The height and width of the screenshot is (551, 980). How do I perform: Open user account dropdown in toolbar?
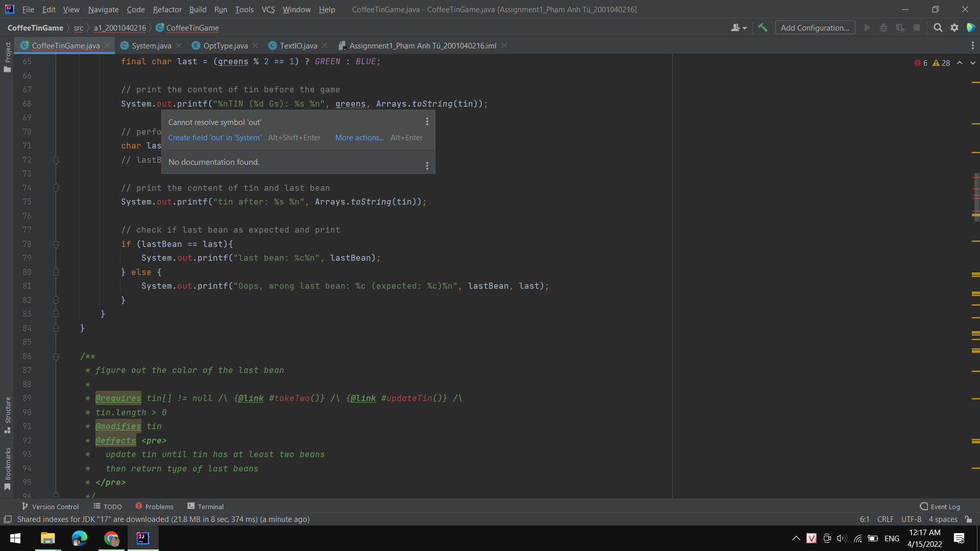pos(739,28)
